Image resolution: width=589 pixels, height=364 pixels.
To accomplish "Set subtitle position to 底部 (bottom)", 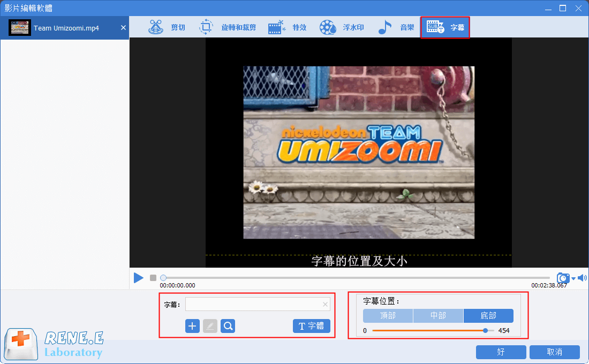I will tap(488, 315).
